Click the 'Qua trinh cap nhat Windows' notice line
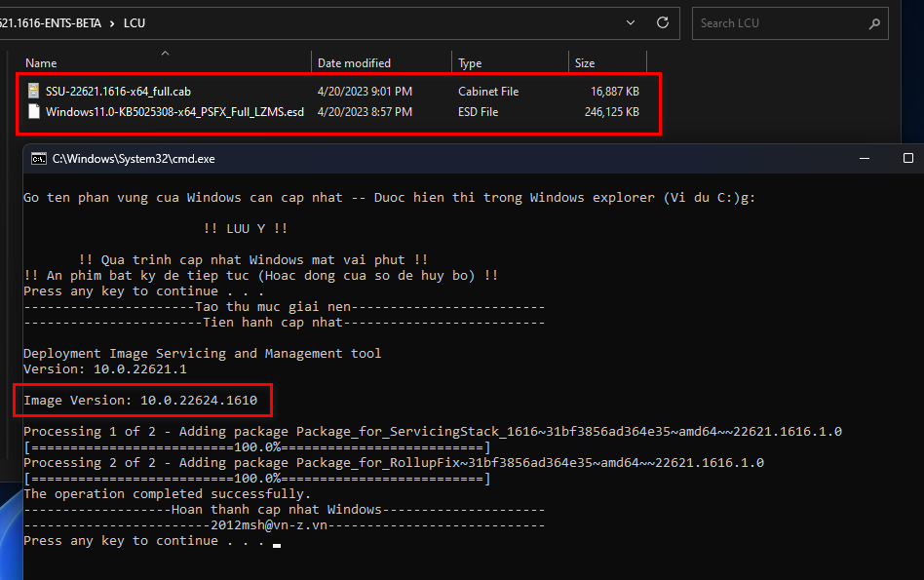This screenshot has width=924, height=580. coord(252,260)
